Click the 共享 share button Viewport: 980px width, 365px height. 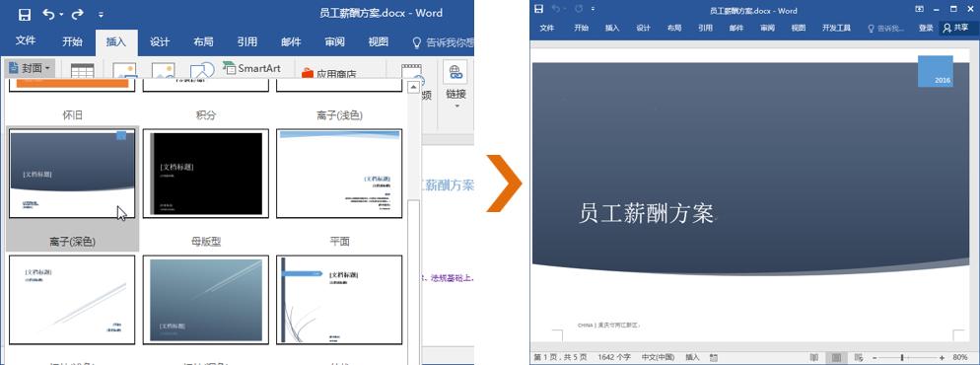coord(956,29)
